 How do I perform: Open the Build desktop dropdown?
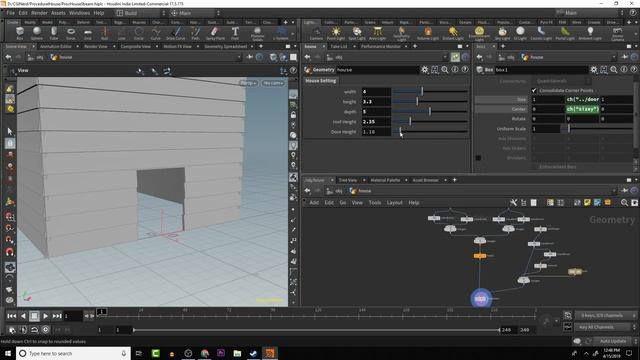[141, 13]
